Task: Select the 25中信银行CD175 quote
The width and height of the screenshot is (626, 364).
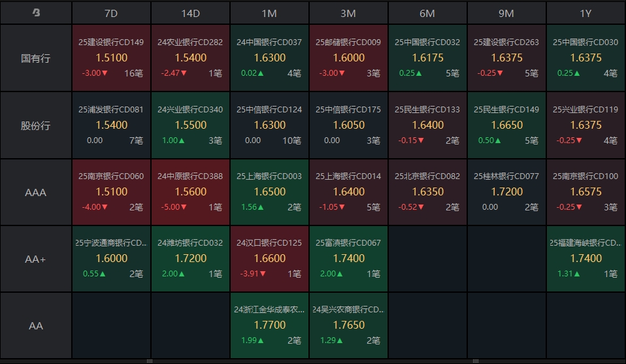Action: click(348, 125)
